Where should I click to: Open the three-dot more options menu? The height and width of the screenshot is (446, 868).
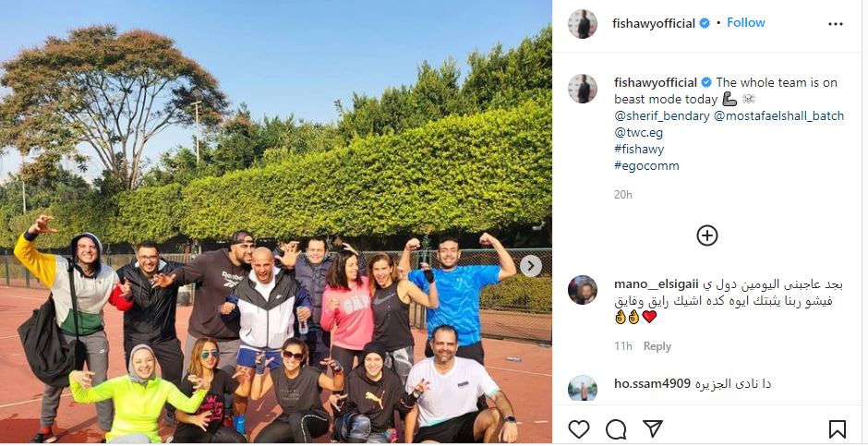[x=836, y=24]
